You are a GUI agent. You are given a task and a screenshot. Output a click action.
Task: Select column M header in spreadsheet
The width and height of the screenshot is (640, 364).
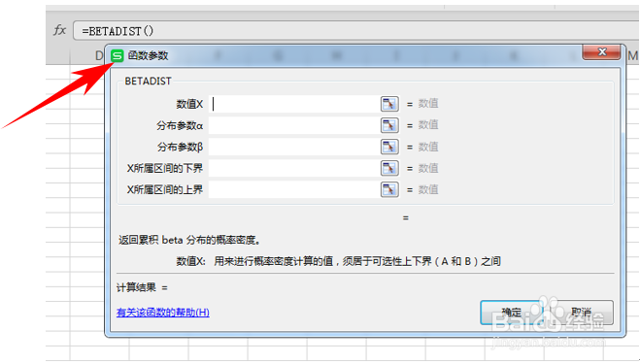[x=632, y=56]
